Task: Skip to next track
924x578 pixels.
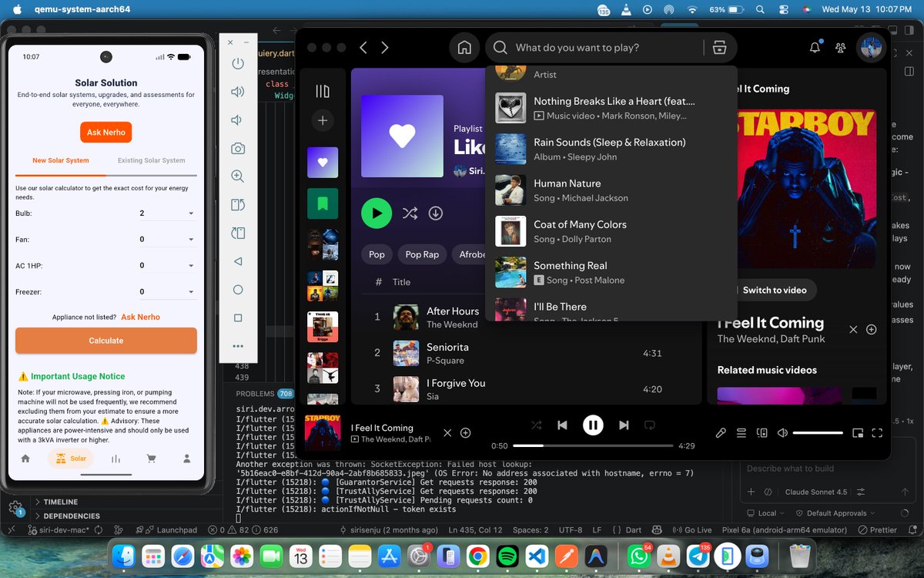Action: [x=624, y=425]
